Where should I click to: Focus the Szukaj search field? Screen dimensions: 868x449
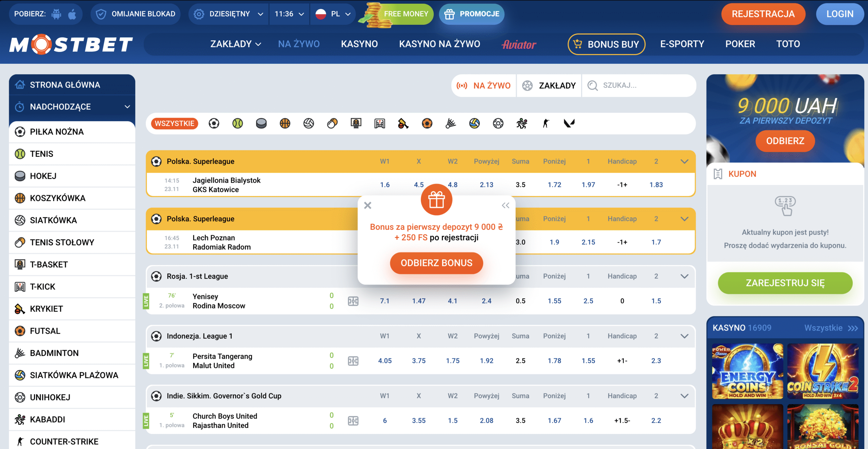point(639,86)
